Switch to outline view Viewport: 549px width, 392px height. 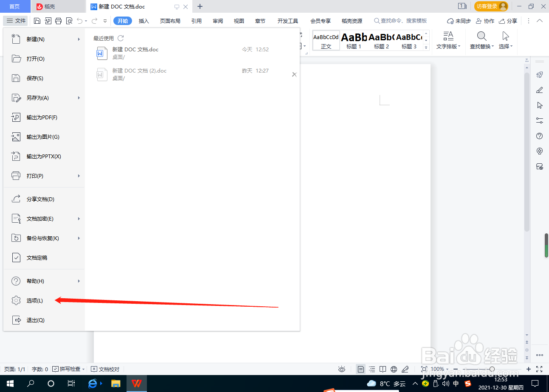click(x=372, y=369)
